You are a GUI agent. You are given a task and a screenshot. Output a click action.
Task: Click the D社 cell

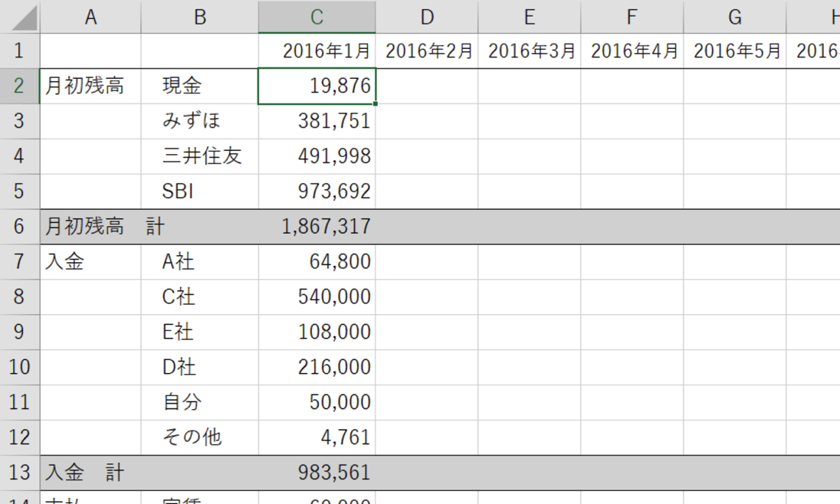coord(200,368)
